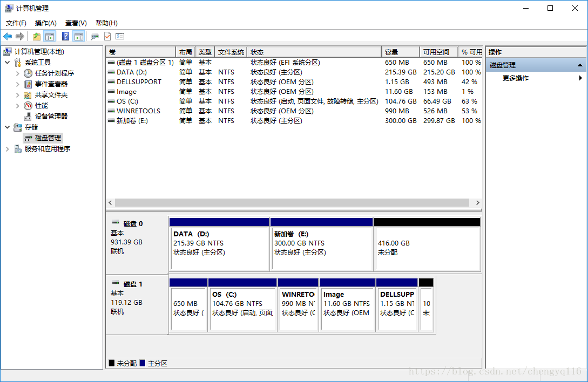This screenshot has height=382, width=588.
Task: Click the checkmark document toolbar icon
Action: click(x=107, y=36)
